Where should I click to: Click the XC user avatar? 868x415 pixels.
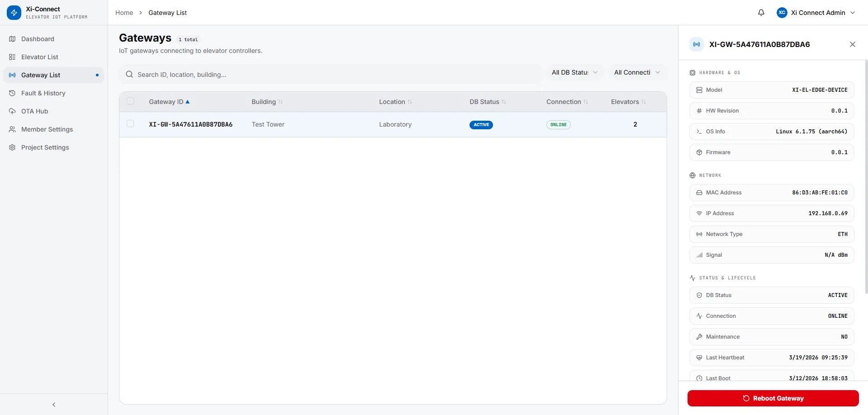click(x=782, y=13)
